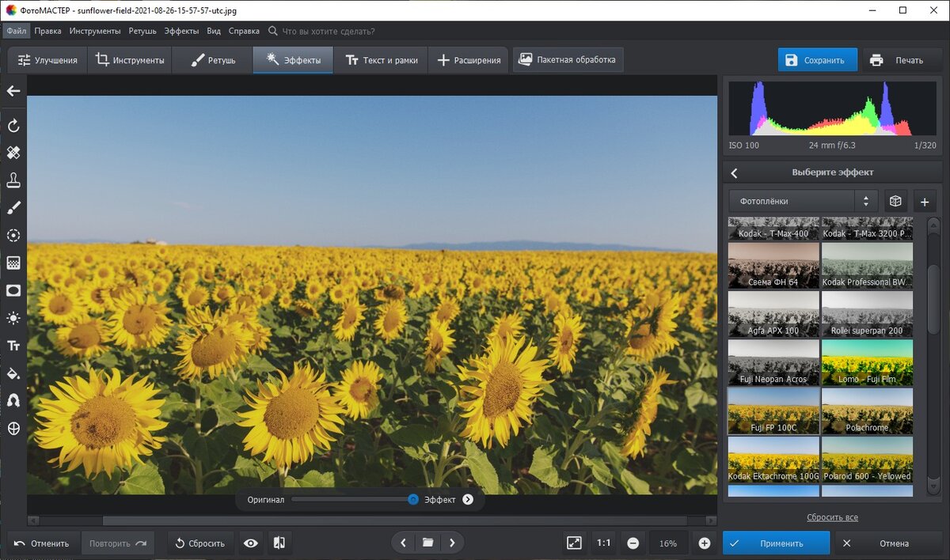
Task: Select the paint bucket fill tool
Action: 13,373
